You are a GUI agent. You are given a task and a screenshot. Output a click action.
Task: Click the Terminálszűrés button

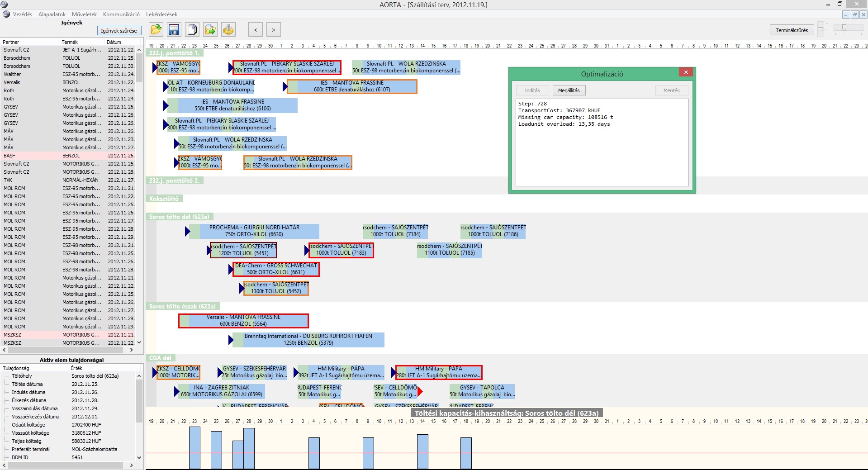coord(792,30)
